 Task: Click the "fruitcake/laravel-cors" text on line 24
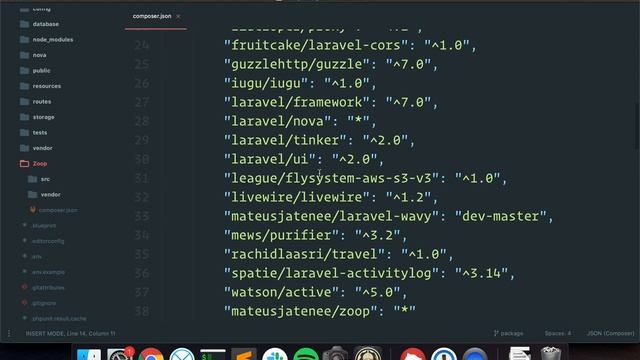(316, 45)
